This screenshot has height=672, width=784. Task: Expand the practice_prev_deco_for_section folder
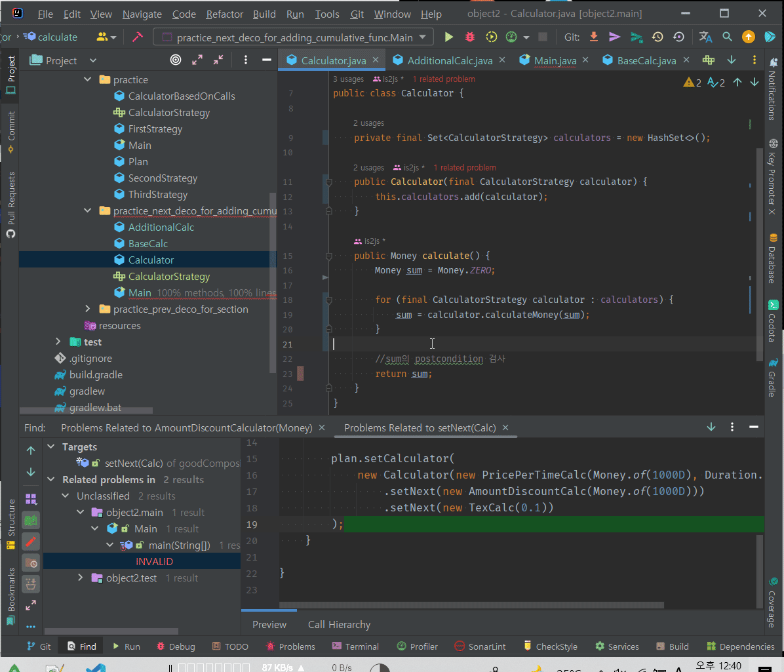point(88,309)
